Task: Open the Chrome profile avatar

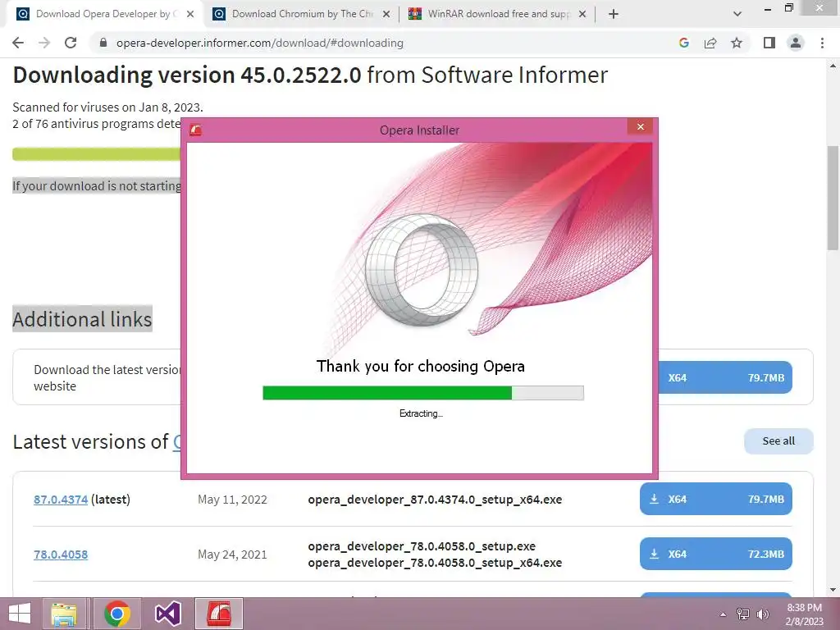Action: pos(796,43)
